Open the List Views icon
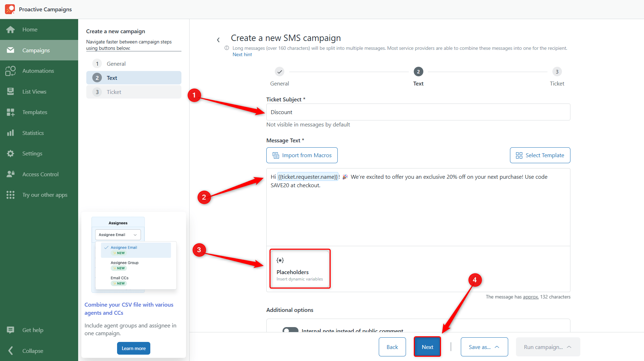Image resolution: width=644 pixels, height=361 pixels. click(11, 91)
